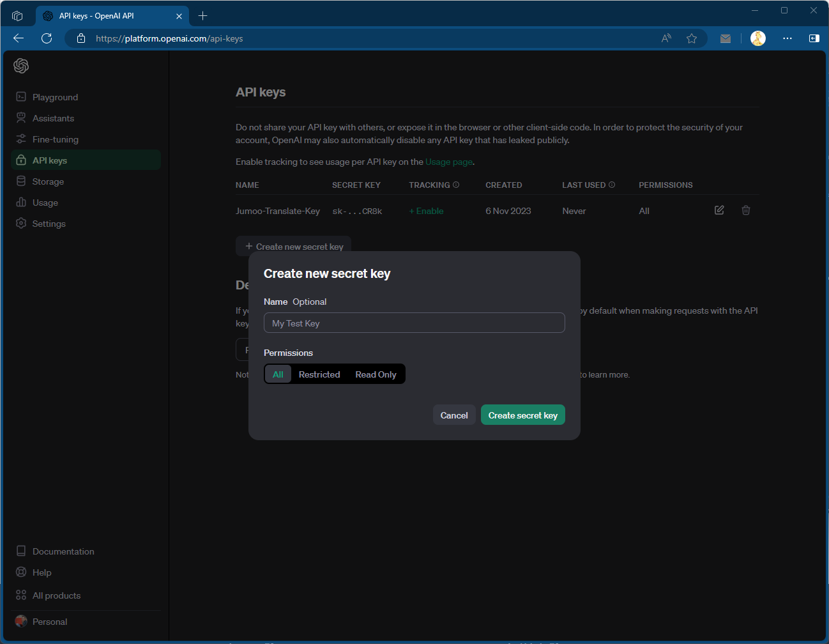Click the sk-...CR8k secret key text

tap(357, 211)
